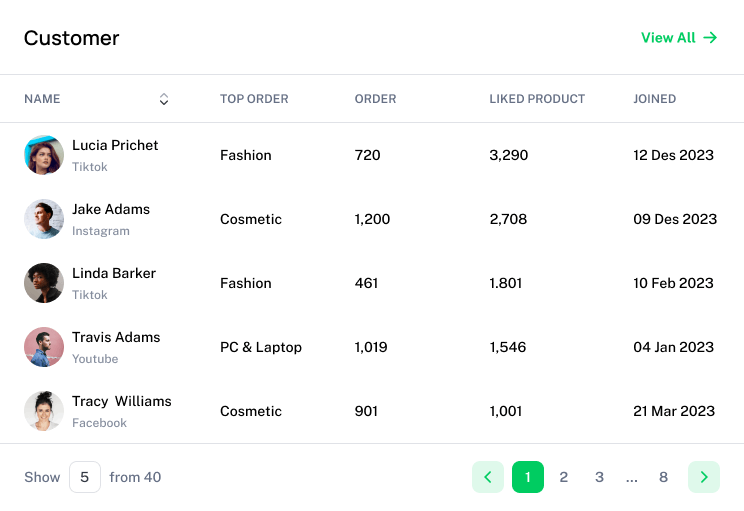Go to next page with right chevron
Viewport: 744px width, 511px height.
[704, 477]
